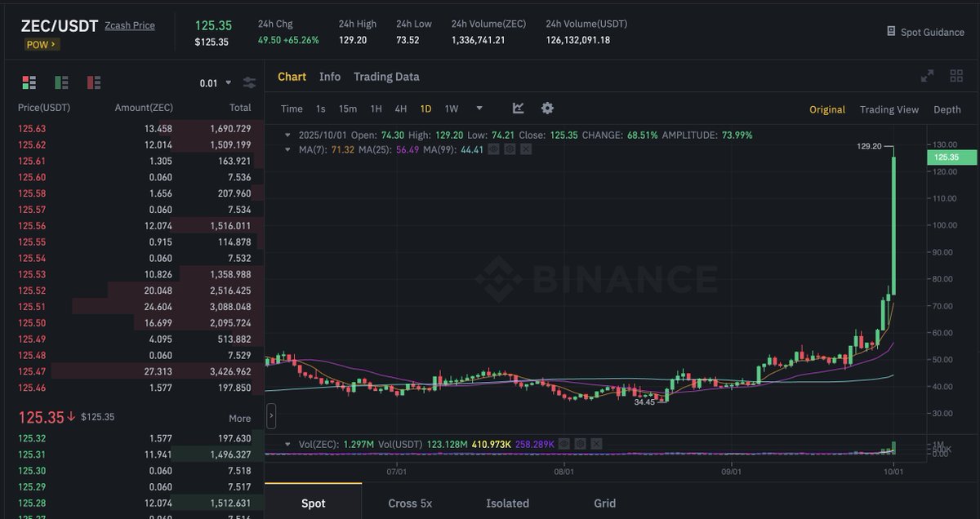Set chart interval to 1D
This screenshot has width=980, height=519.
tap(426, 109)
